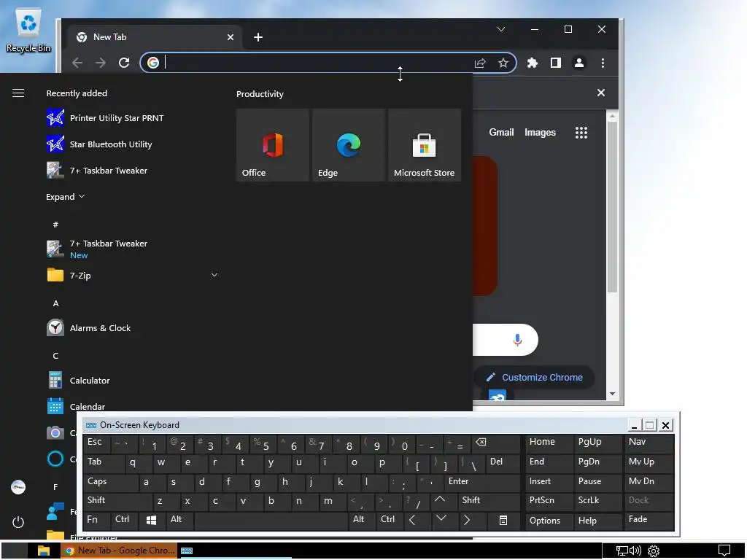The image size is (747, 560).
Task: Click Customize Chrome button
Action: [x=534, y=377]
